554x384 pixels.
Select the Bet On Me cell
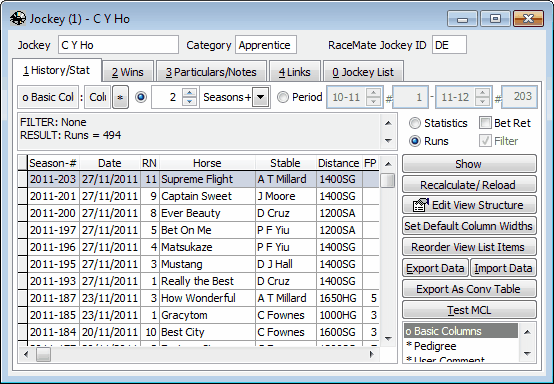pyautogui.click(x=207, y=230)
